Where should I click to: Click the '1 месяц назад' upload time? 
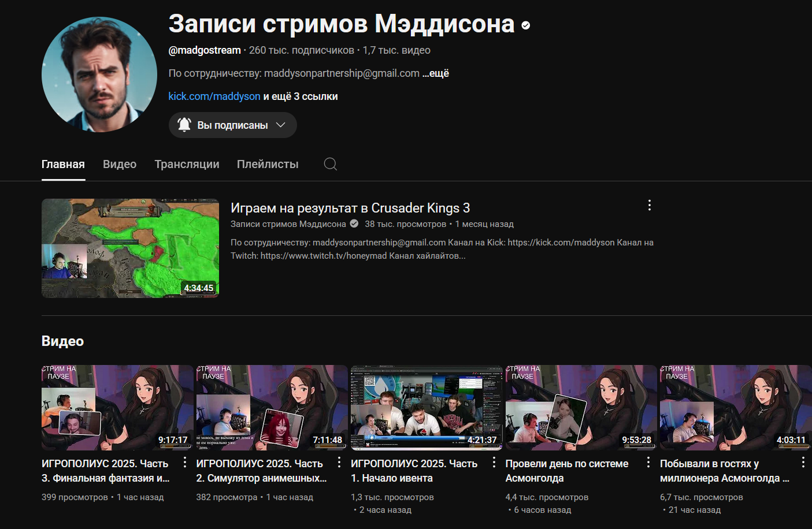click(484, 224)
